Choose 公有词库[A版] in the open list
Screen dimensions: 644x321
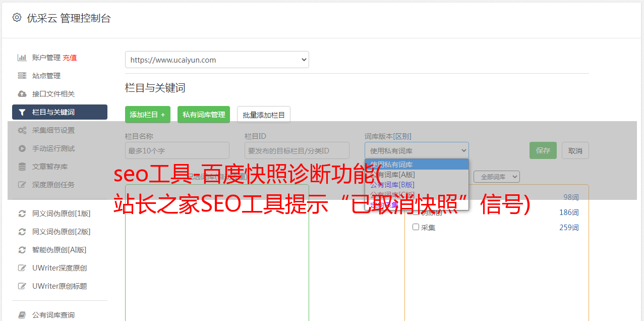pos(417,175)
